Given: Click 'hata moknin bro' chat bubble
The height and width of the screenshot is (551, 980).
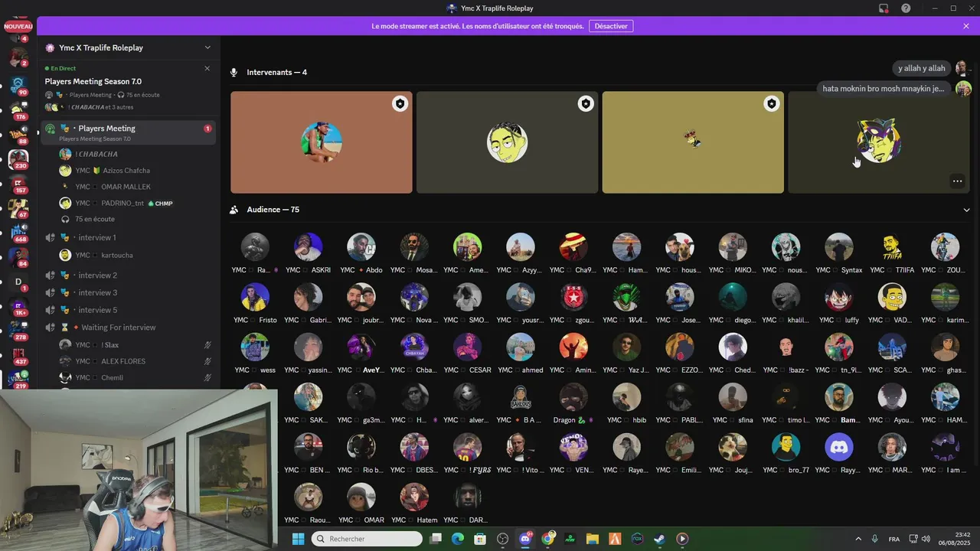Looking at the screenshot, I should (886, 89).
